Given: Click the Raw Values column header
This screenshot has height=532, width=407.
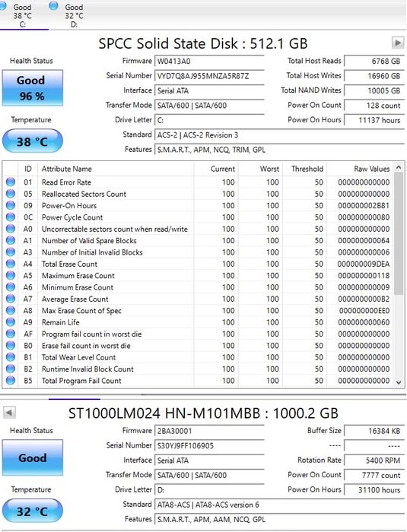Looking at the screenshot, I should 360,169.
